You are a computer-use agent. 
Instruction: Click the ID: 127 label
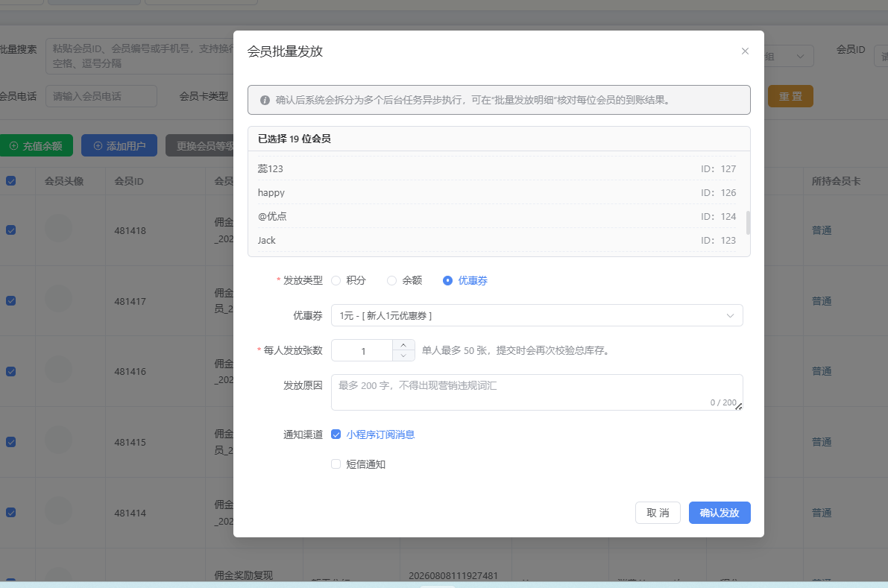coord(718,168)
